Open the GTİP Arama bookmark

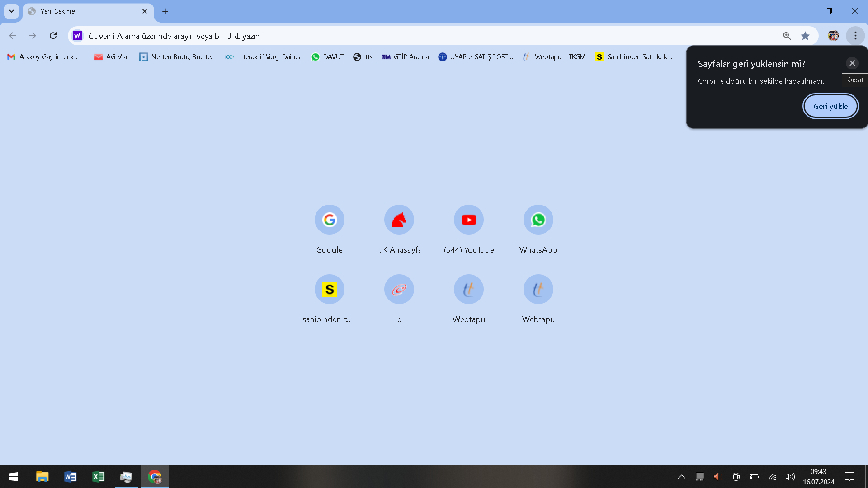pyautogui.click(x=405, y=57)
